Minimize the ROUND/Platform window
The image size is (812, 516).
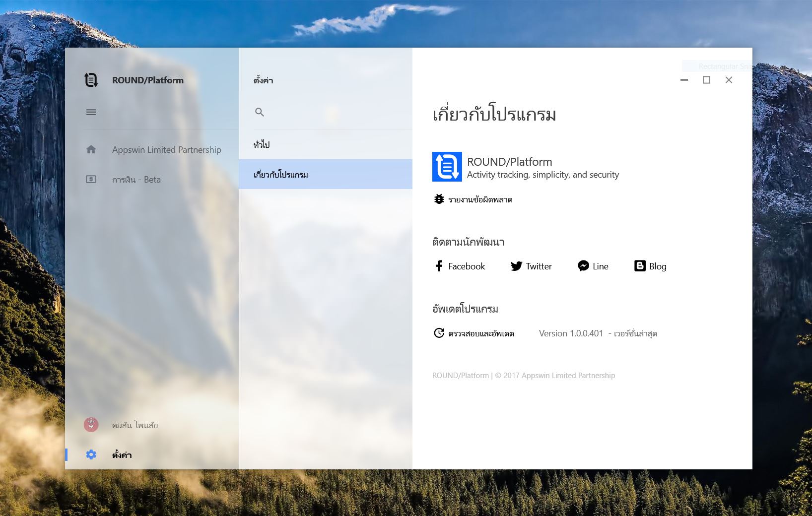[x=684, y=80]
